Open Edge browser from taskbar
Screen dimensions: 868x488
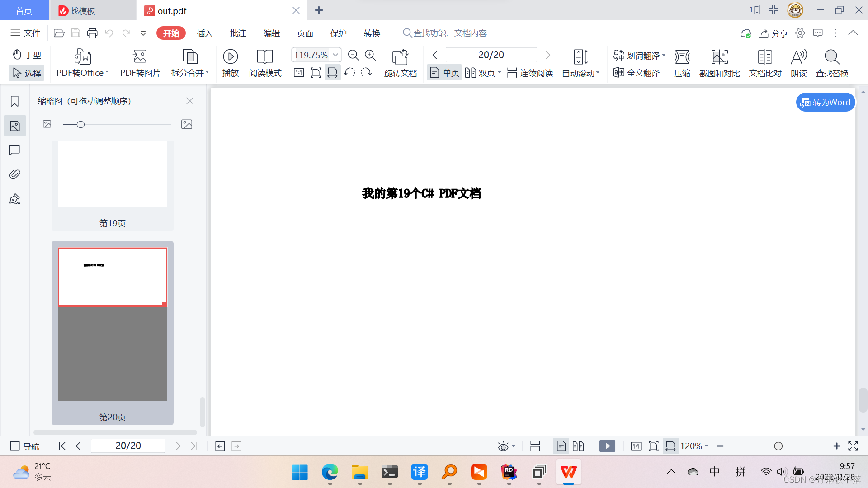click(330, 472)
